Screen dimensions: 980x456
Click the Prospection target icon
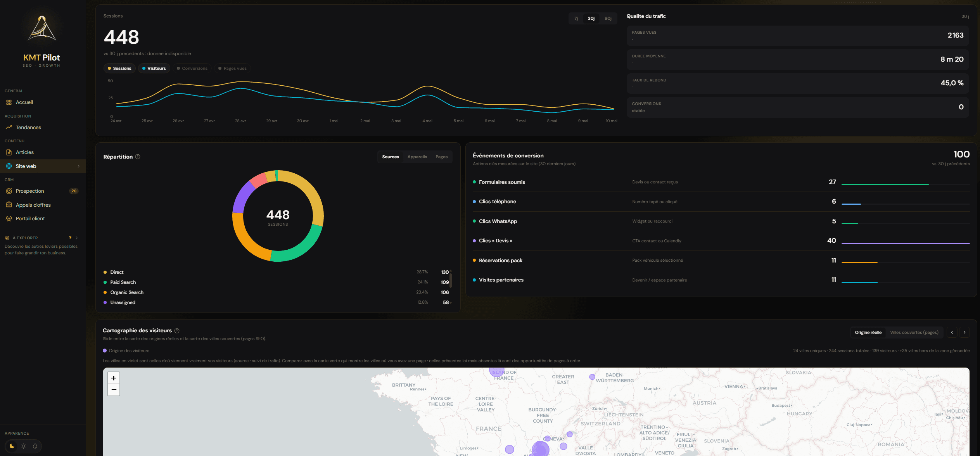point(9,191)
